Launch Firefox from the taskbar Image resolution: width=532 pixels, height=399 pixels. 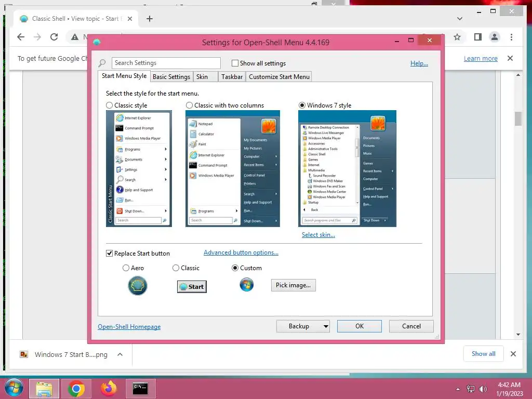point(109,389)
